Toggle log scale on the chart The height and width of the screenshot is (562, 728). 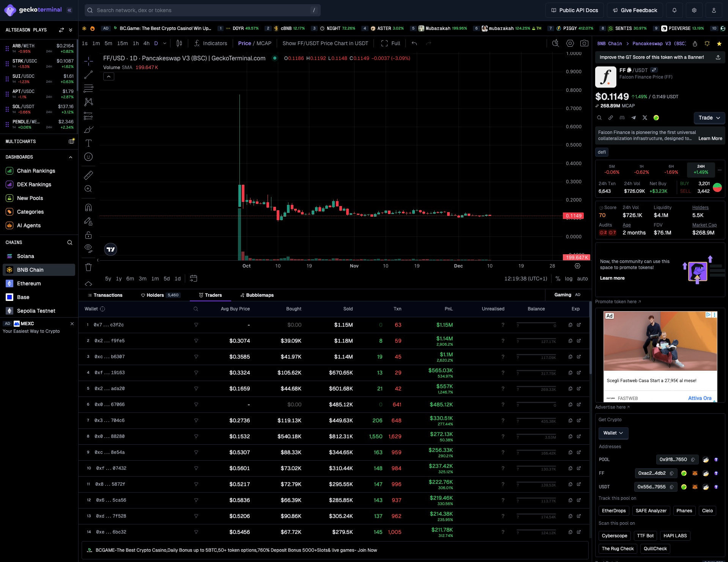pos(569,279)
